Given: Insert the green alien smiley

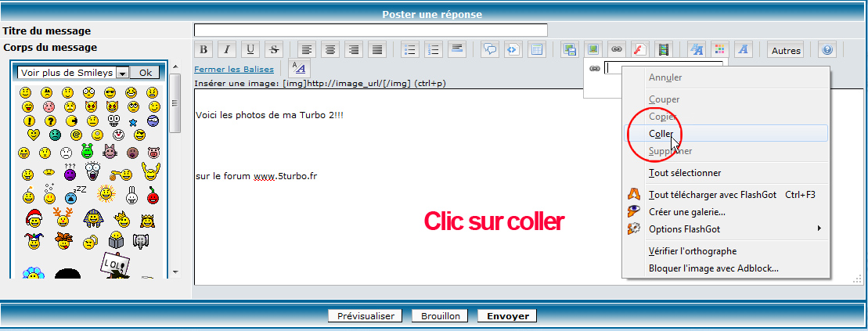Looking at the screenshot, I should coord(88,151).
